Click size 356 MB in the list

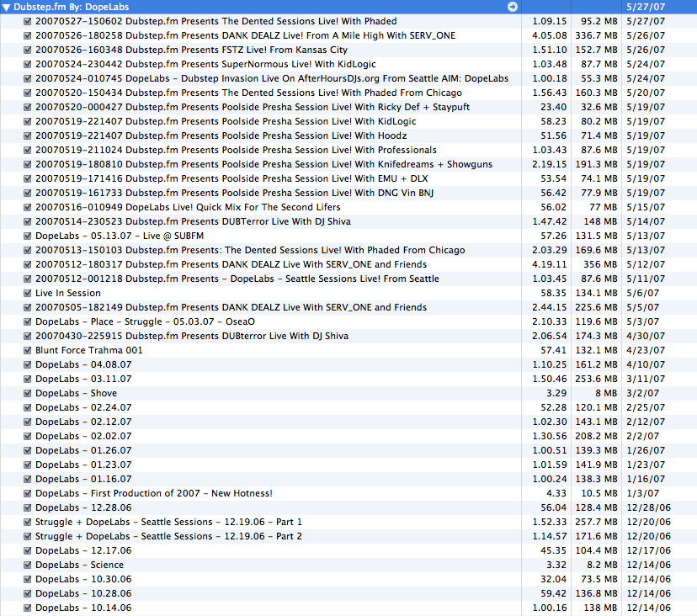[x=600, y=264]
